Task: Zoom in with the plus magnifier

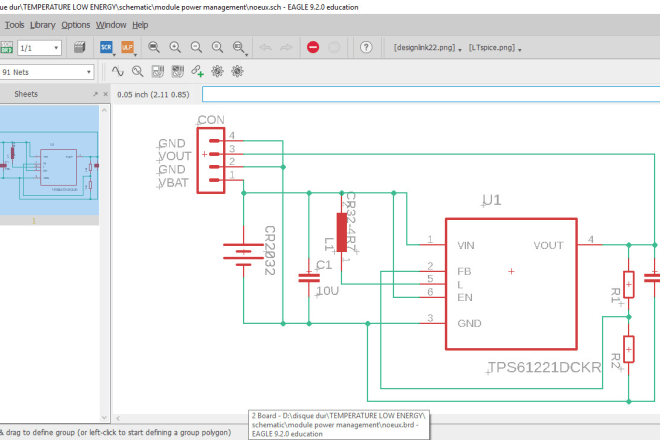Action: tap(175, 47)
